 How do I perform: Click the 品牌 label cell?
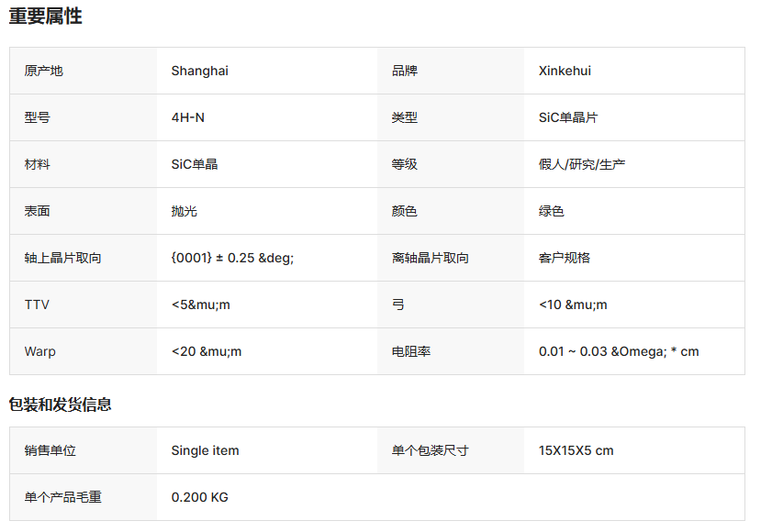[451, 71]
